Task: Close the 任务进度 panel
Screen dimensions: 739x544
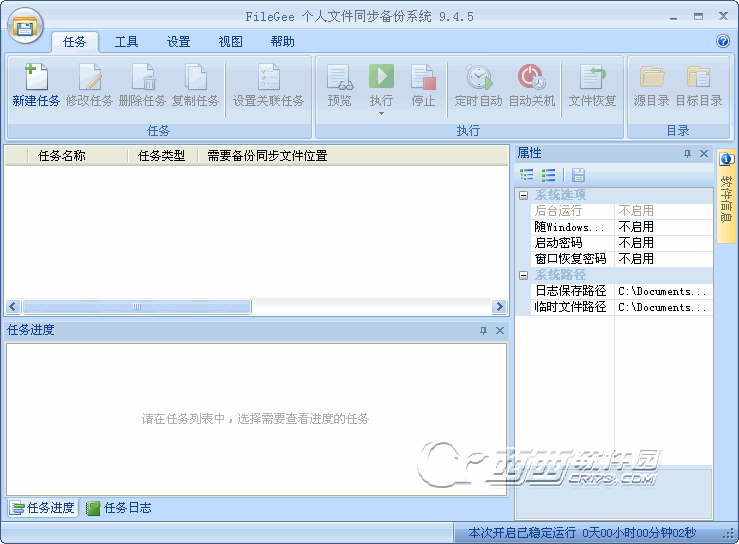Action: [500, 330]
